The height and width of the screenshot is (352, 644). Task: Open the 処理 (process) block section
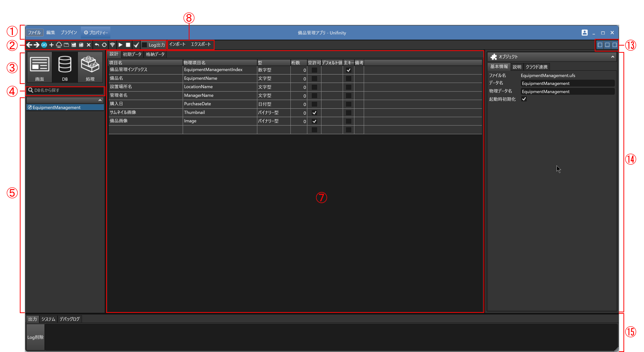coord(90,67)
